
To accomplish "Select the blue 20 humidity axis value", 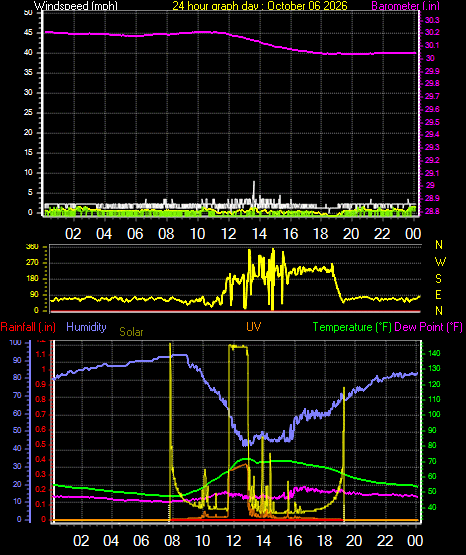I will (x=17, y=484).
